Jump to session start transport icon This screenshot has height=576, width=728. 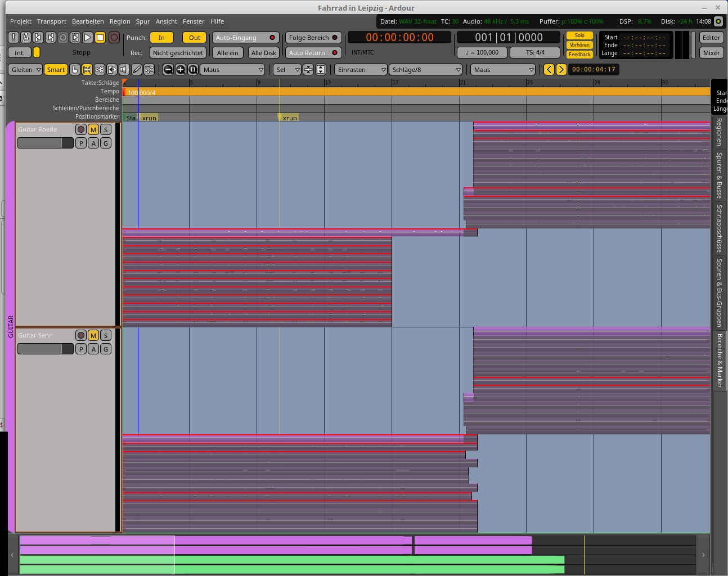(38, 38)
